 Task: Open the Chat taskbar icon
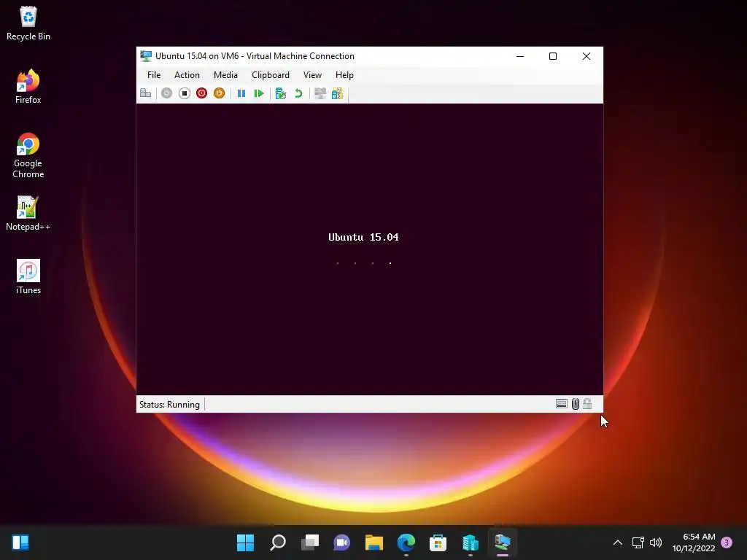click(341, 542)
